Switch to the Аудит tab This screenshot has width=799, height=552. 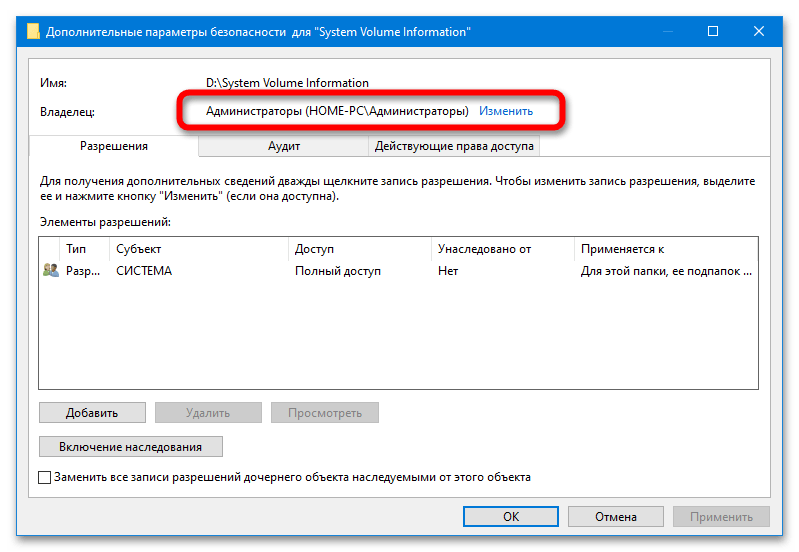pos(283,146)
